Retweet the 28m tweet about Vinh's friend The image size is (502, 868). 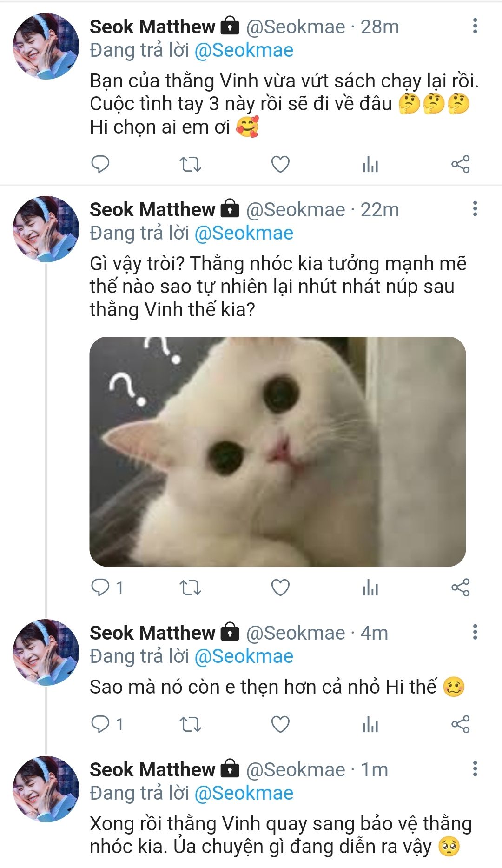tap(190, 164)
